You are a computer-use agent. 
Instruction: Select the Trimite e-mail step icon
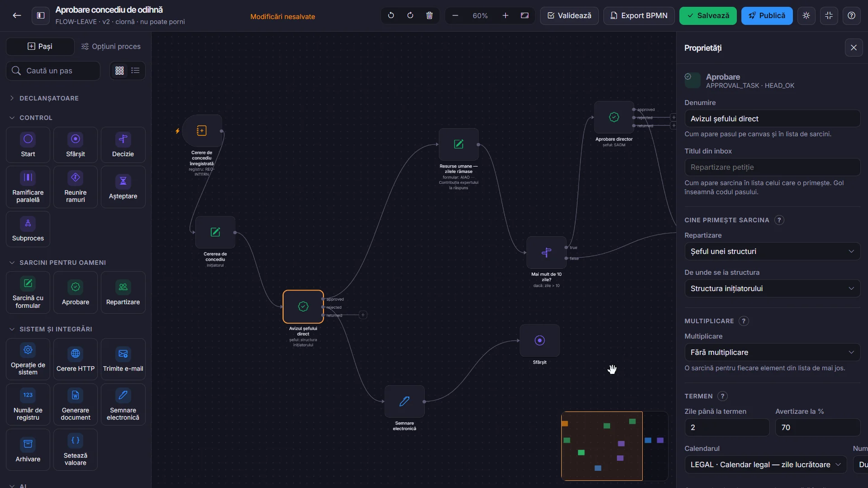click(x=123, y=359)
